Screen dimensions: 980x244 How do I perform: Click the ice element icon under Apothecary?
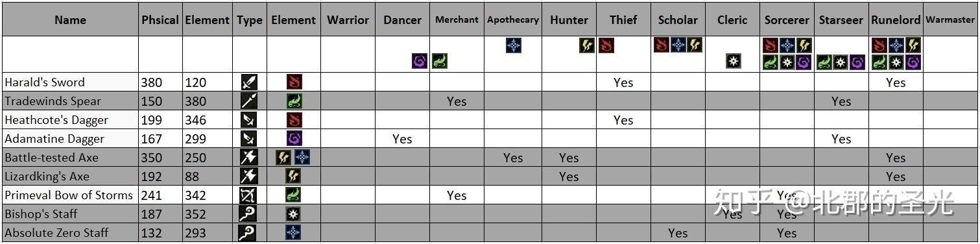point(514,45)
